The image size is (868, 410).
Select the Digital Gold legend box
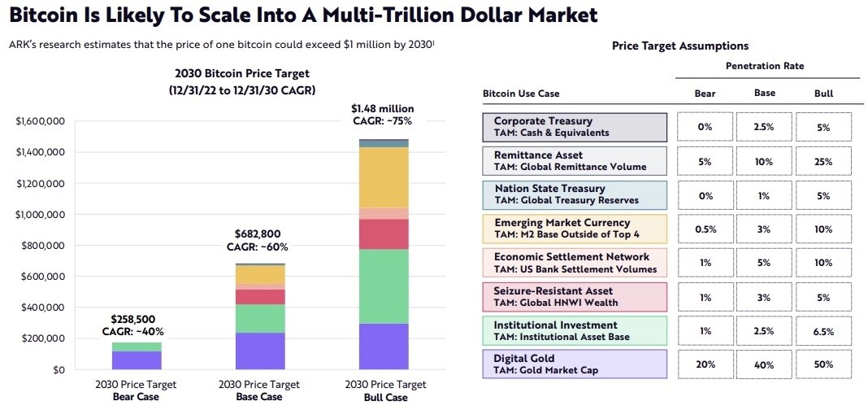pos(575,364)
